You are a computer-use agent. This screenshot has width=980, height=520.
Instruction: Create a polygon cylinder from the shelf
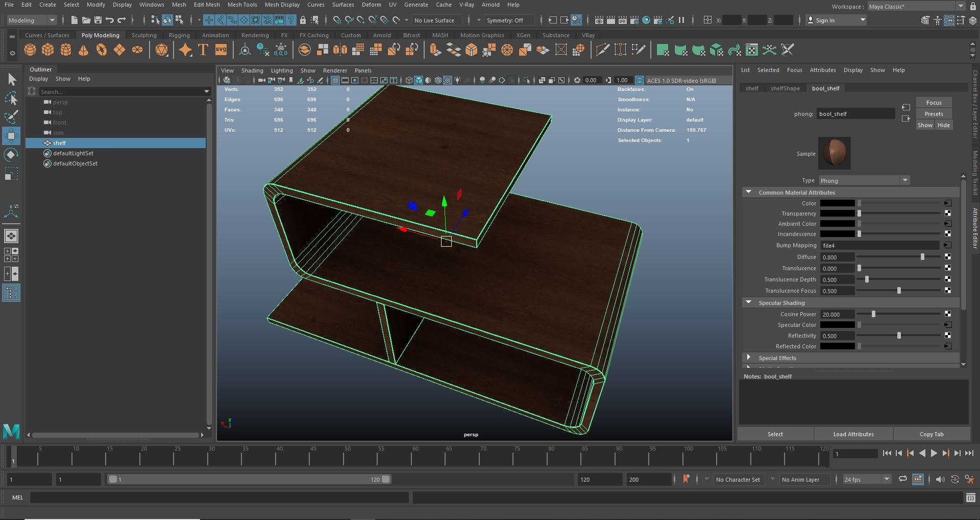point(66,50)
